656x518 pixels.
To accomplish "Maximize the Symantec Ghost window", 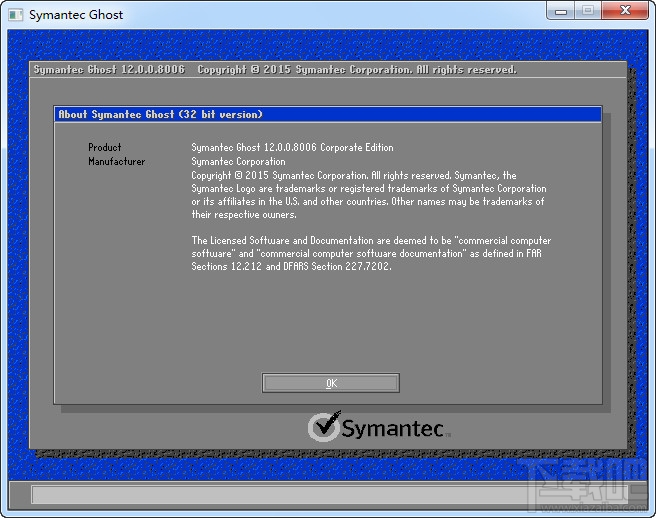I will [x=588, y=10].
